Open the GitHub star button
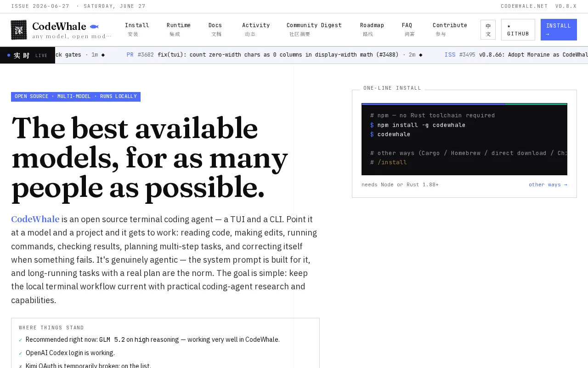Screen dimensions: 588x368 tap(518, 30)
